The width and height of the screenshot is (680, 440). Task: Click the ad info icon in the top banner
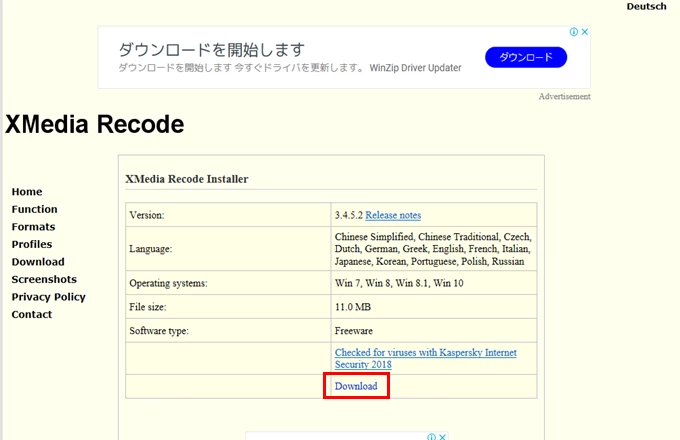coord(574,32)
